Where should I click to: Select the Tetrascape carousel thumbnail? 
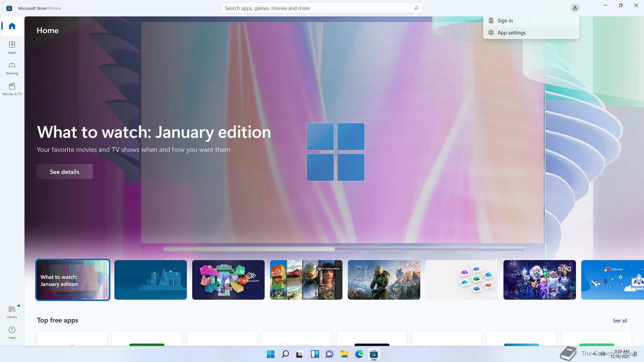coord(228,280)
